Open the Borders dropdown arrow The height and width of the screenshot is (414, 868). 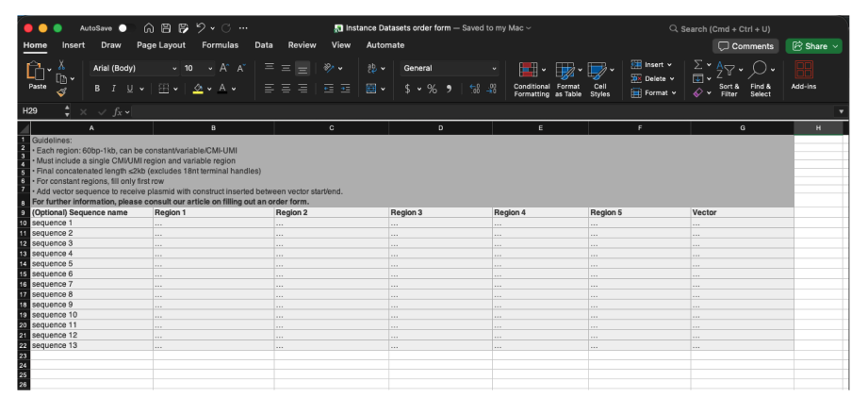[175, 89]
